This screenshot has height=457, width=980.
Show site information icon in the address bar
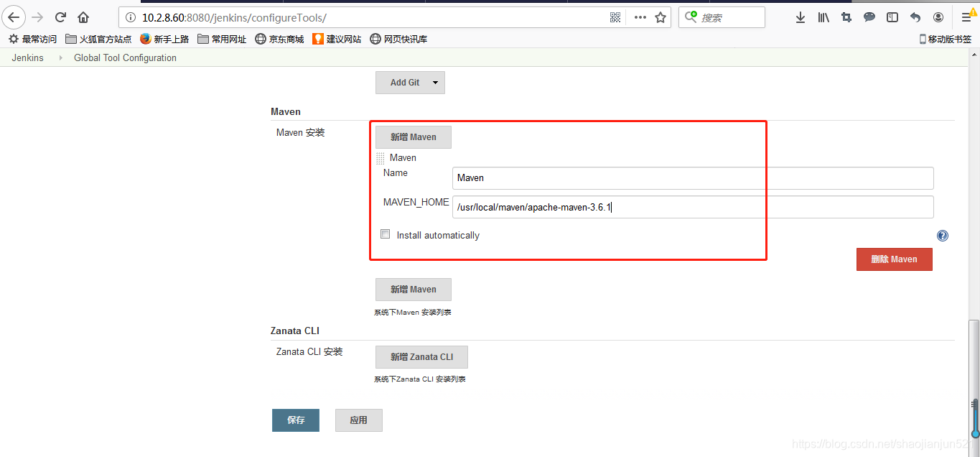click(130, 17)
